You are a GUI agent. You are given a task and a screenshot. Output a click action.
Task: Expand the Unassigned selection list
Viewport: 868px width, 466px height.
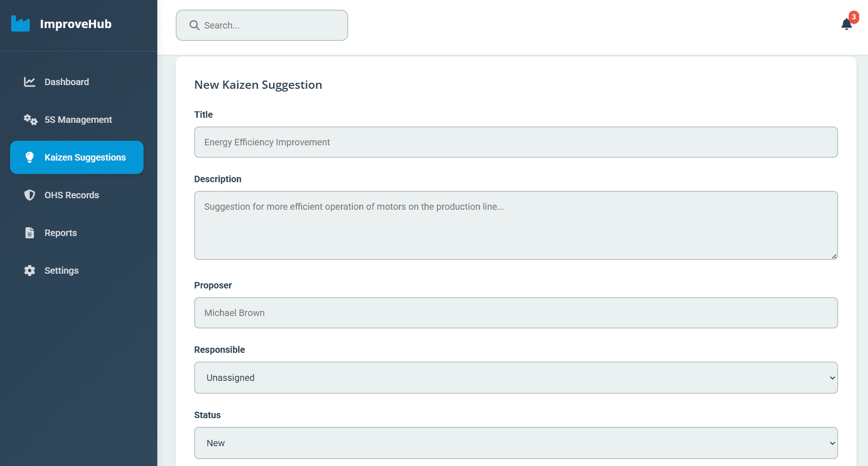point(515,378)
